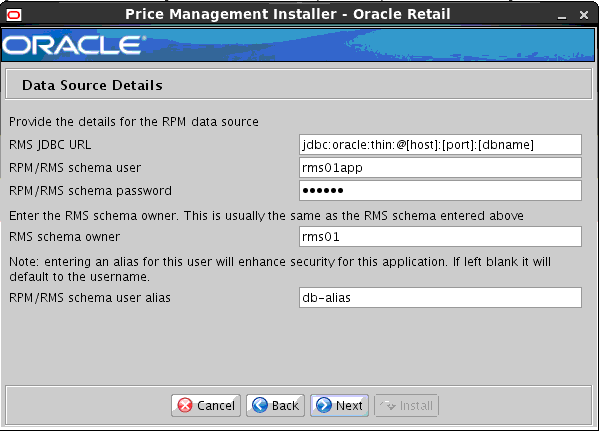Viewport: 603px width, 431px height.
Task: Click the disabled Install button
Action: 406,405
